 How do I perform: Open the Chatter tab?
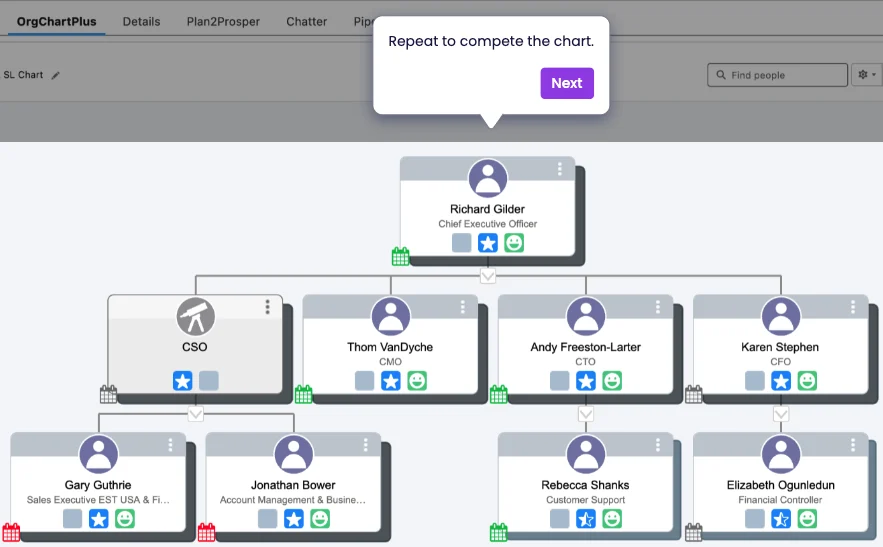(306, 21)
